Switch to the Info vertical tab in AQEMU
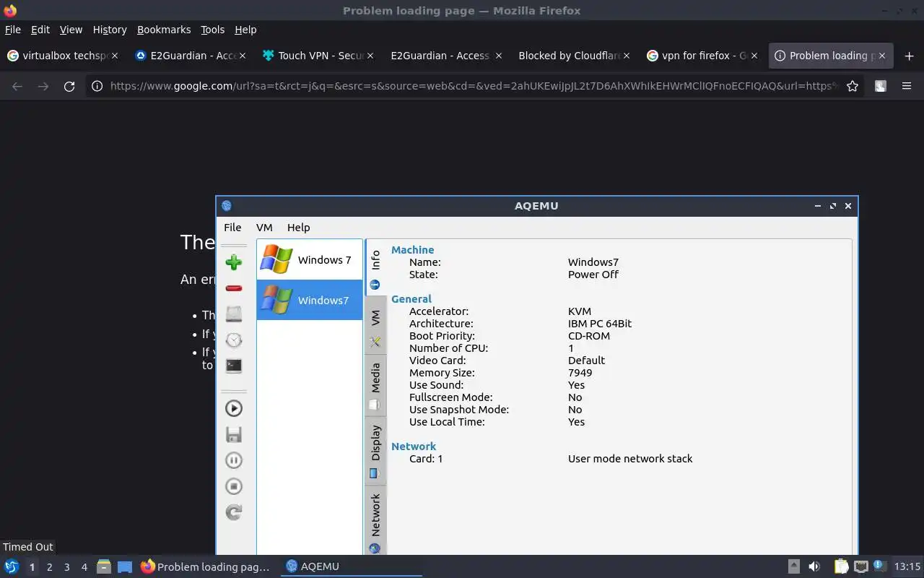This screenshot has width=924, height=578. 375,267
